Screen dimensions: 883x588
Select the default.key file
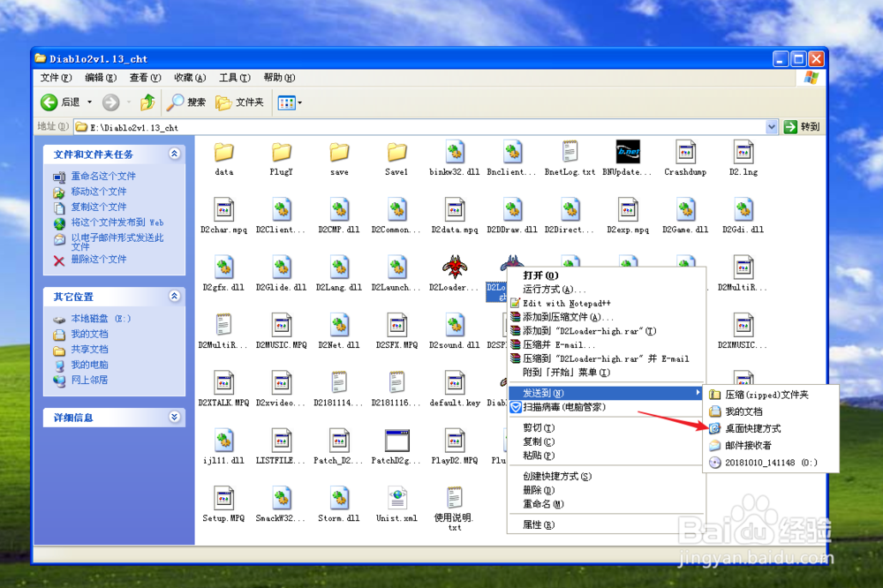(455, 389)
